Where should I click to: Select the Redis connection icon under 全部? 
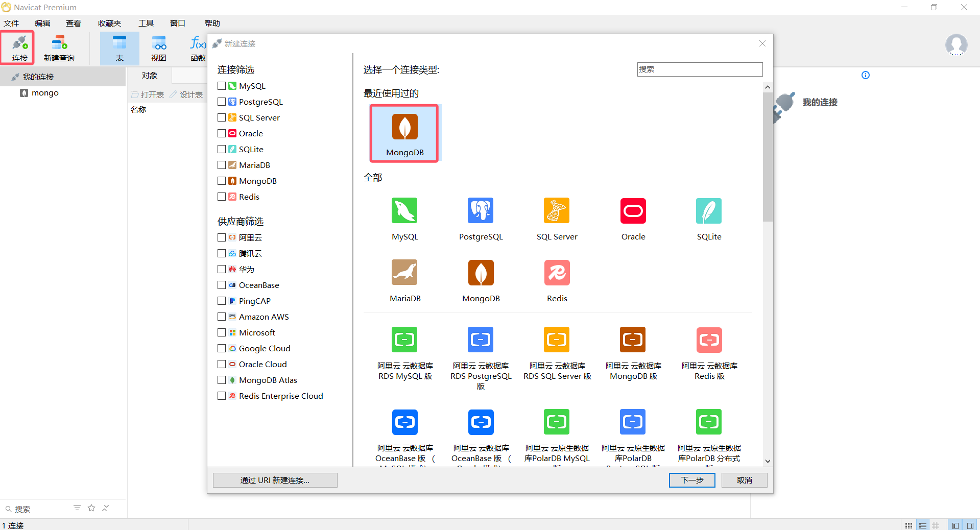tap(557, 272)
